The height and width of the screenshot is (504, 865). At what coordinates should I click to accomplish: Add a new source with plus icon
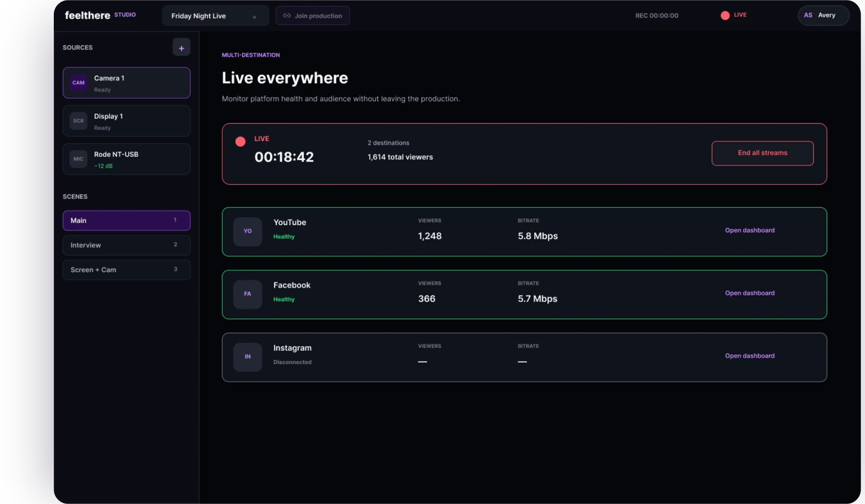pos(181,48)
